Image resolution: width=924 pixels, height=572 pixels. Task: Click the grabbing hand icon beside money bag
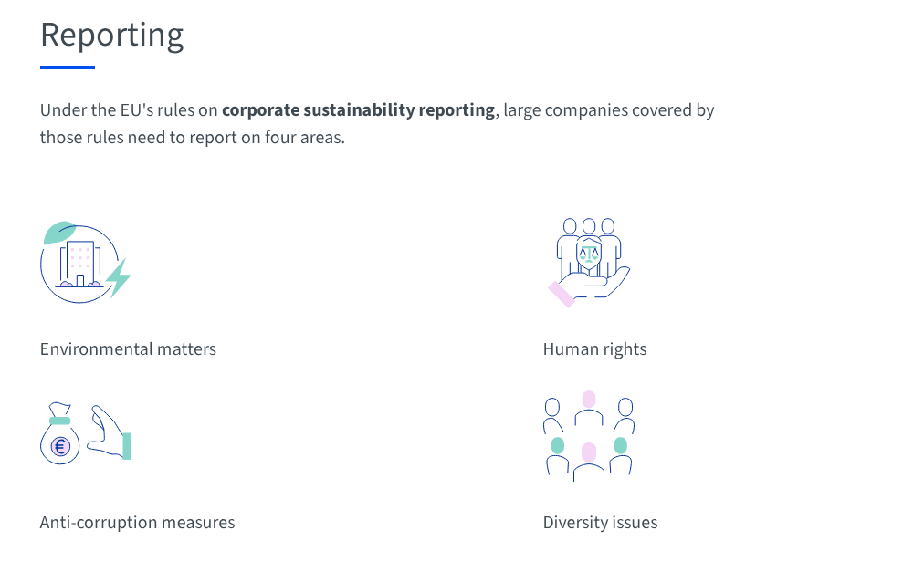109,432
